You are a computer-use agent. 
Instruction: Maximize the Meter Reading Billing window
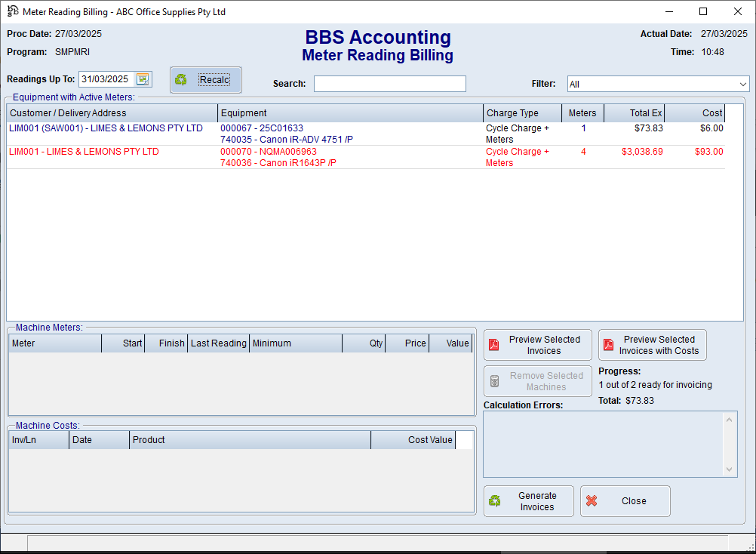(x=703, y=11)
